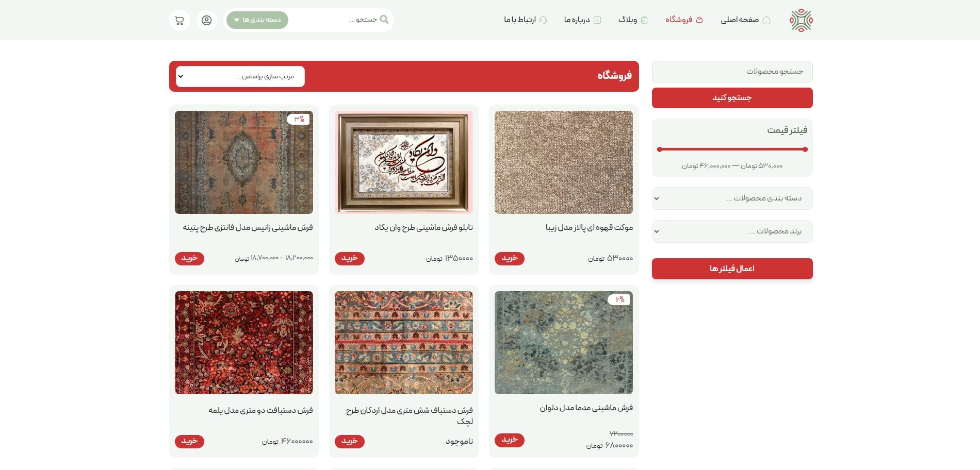This screenshot has height=470, width=980.
Task: Open the shopping cart icon
Action: click(179, 21)
